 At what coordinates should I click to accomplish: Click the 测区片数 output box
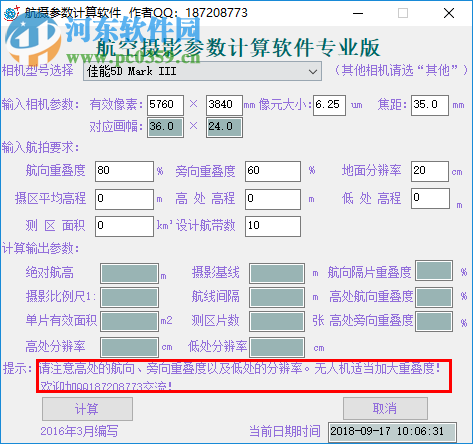click(x=277, y=321)
